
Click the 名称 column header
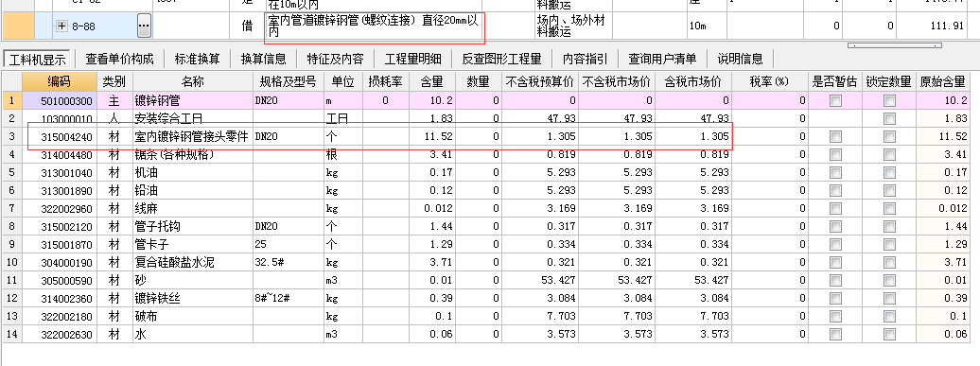193,82
